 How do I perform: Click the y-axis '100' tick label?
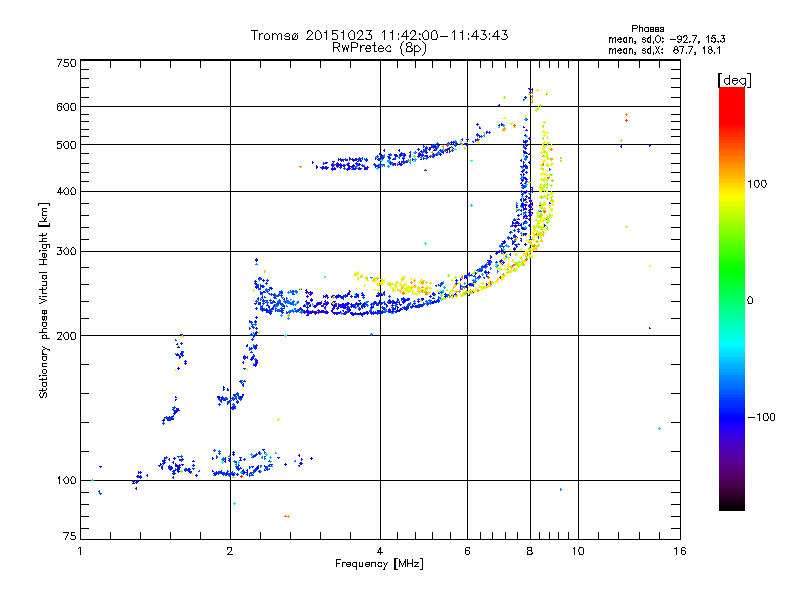pyautogui.click(x=66, y=481)
